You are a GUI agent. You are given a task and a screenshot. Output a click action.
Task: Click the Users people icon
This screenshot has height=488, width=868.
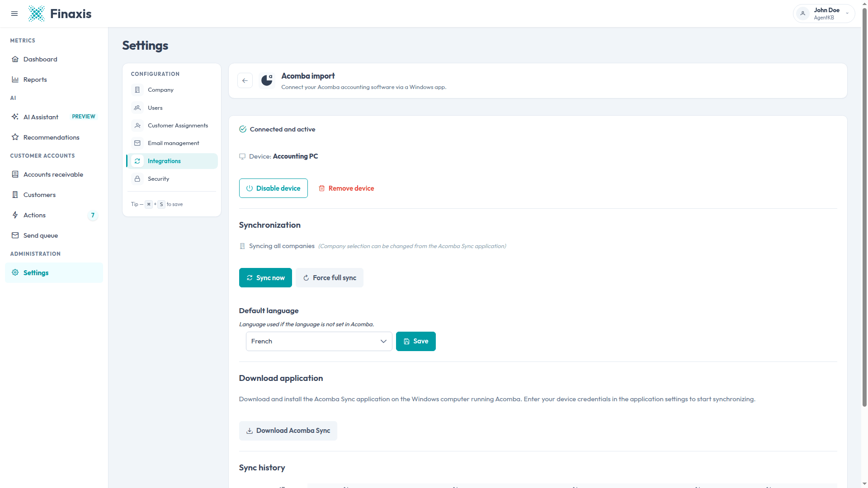[x=137, y=108]
